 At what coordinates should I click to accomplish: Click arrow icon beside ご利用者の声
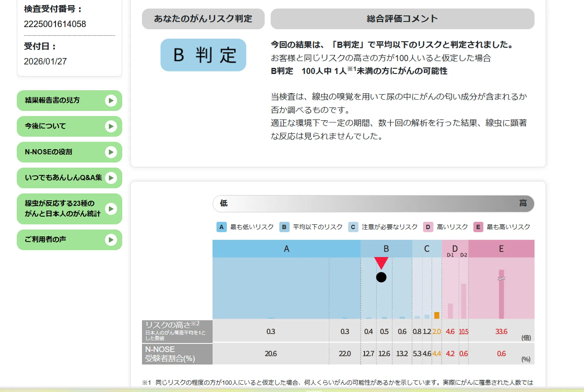(x=111, y=240)
